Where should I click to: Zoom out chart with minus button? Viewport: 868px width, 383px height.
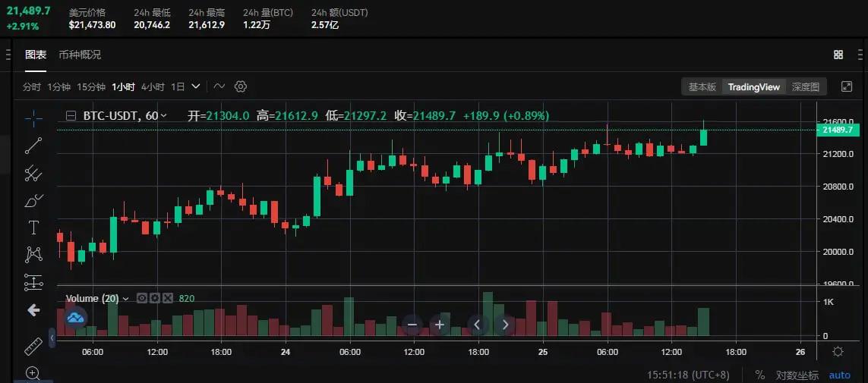tap(412, 325)
